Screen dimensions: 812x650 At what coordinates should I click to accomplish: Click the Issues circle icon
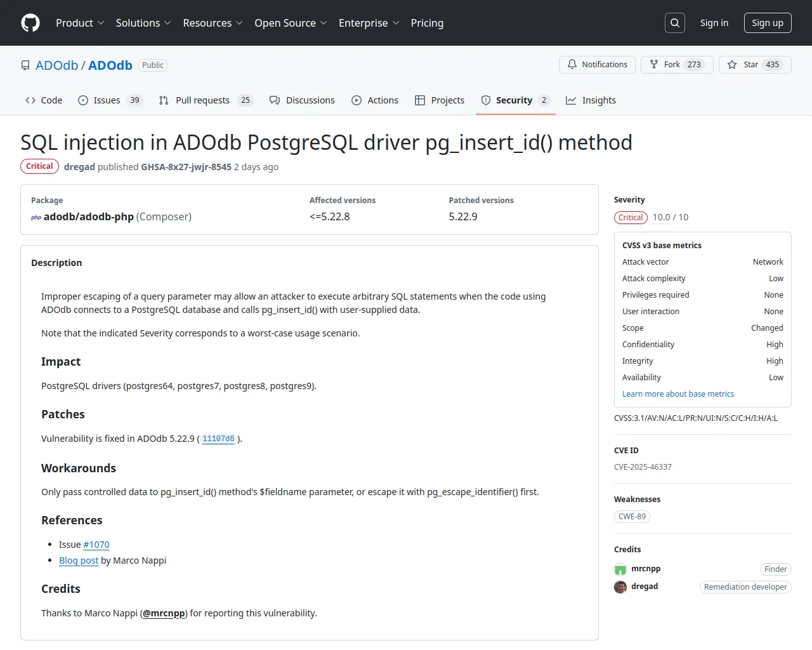click(x=83, y=100)
